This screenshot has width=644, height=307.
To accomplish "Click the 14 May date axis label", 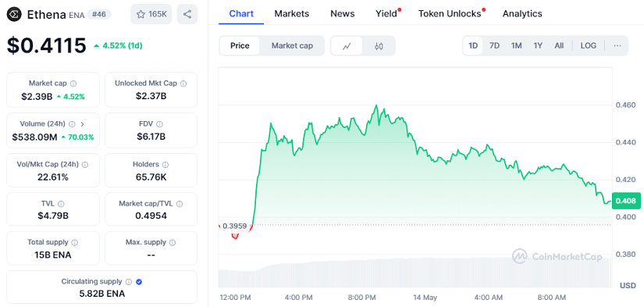I will tap(425, 297).
